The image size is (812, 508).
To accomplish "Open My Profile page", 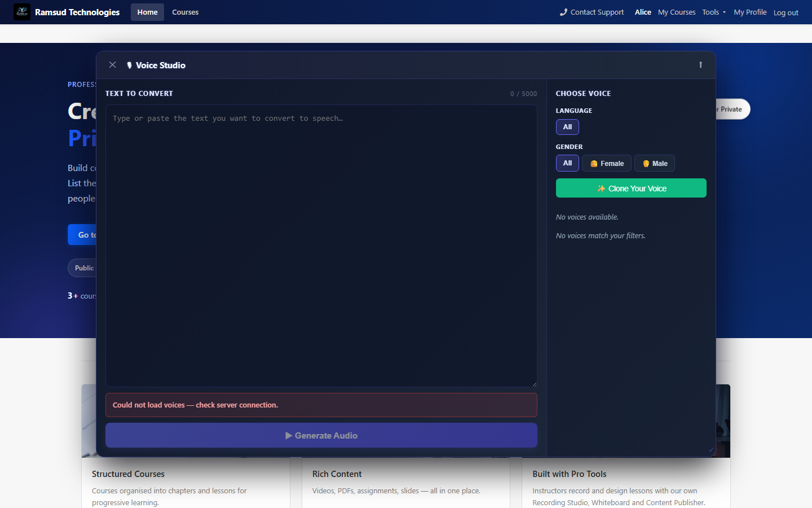I will pos(750,12).
